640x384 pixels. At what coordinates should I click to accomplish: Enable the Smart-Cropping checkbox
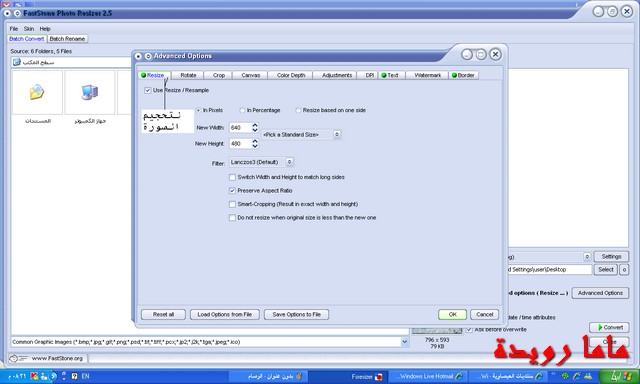[x=232, y=204]
